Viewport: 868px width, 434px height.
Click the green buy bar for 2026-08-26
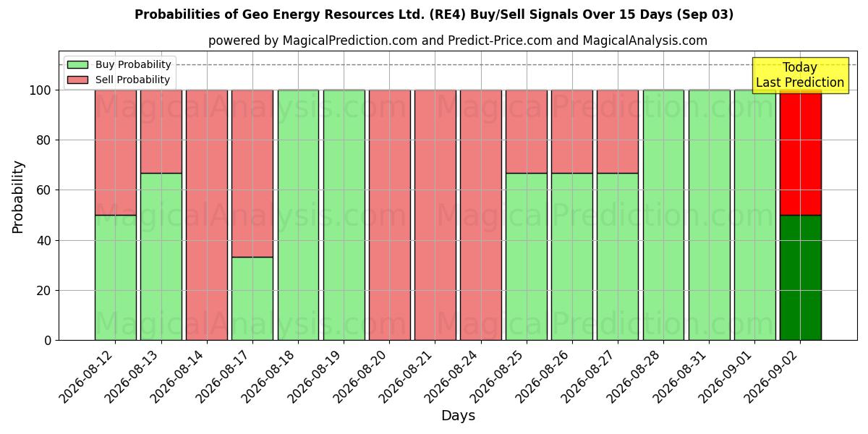pos(572,257)
